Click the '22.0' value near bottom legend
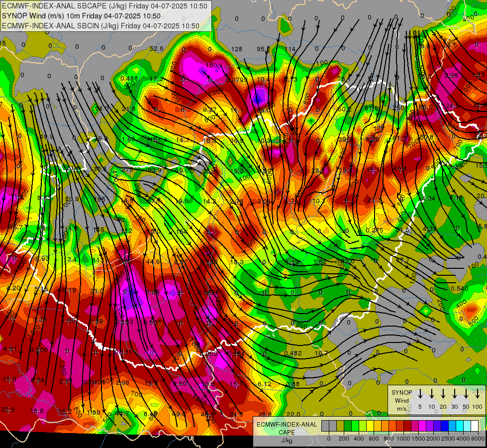Screen dimensions: 487x448 click(x=293, y=414)
